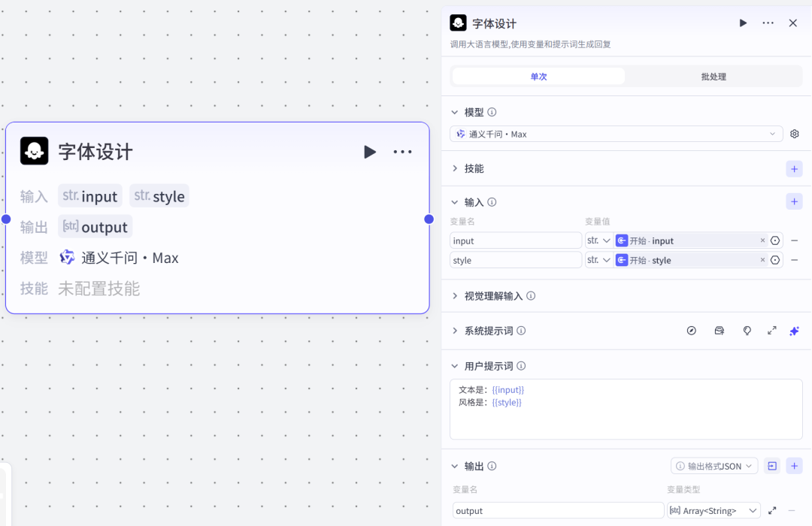Change the Array<String> variable type dropdown

pos(713,511)
